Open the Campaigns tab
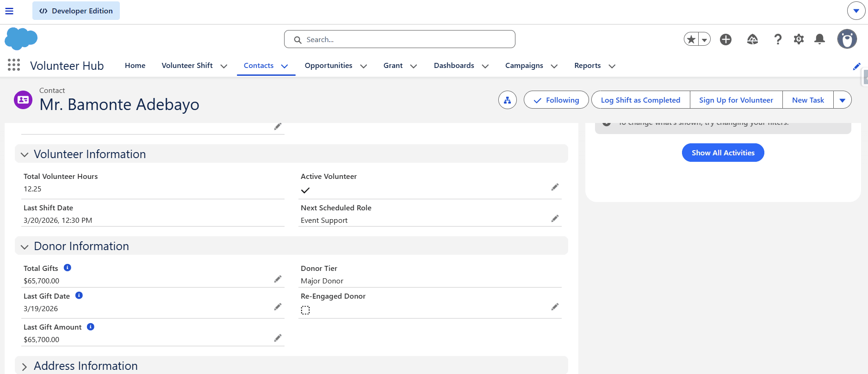Viewport: 868px width, 374px height. tap(524, 66)
